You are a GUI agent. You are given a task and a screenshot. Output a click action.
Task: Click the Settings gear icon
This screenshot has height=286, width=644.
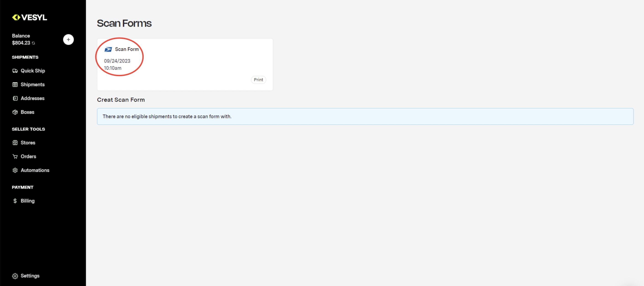coord(15,276)
